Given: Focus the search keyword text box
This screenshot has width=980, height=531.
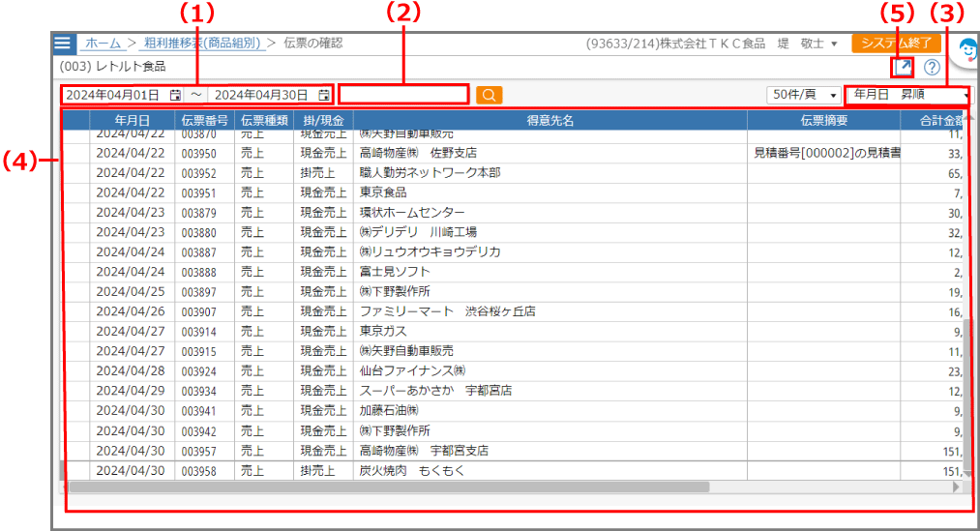Looking at the screenshot, I should pyautogui.click(x=403, y=95).
